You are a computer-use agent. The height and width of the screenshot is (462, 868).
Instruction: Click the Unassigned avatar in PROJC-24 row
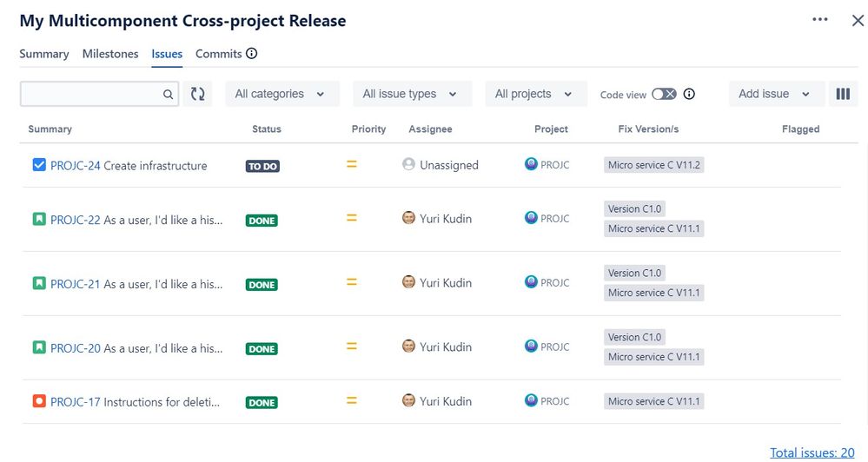point(408,164)
